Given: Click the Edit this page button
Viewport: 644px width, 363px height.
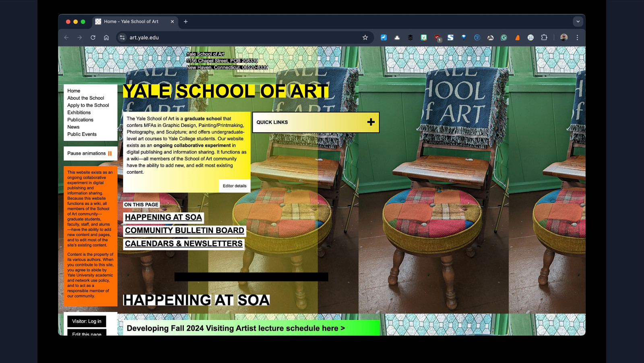Looking at the screenshot, I should pos(87,333).
